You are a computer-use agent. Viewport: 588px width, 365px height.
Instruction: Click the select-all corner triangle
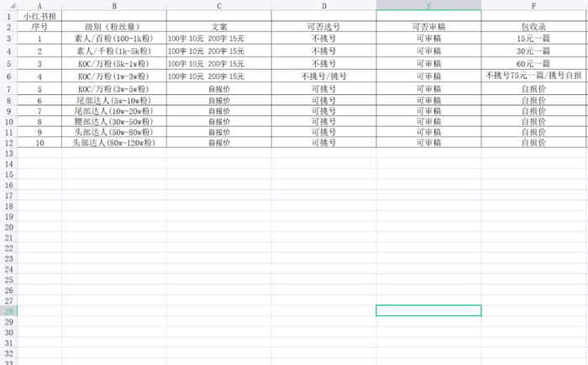[13, 6]
